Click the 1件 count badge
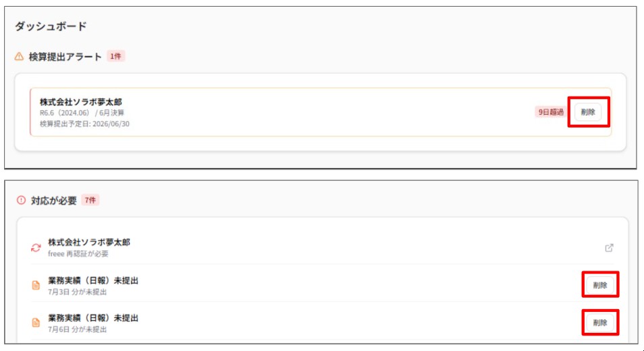This screenshot has width=644, height=351. (116, 56)
